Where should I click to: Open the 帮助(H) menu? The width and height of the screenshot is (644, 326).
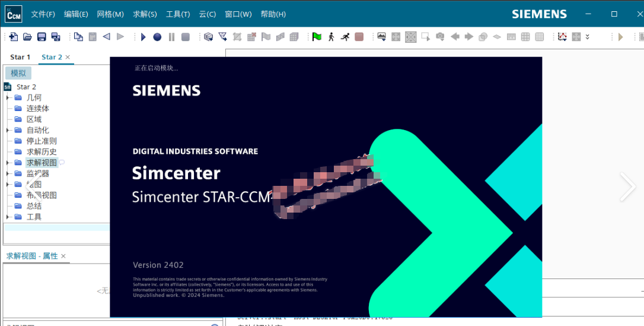coord(273,14)
